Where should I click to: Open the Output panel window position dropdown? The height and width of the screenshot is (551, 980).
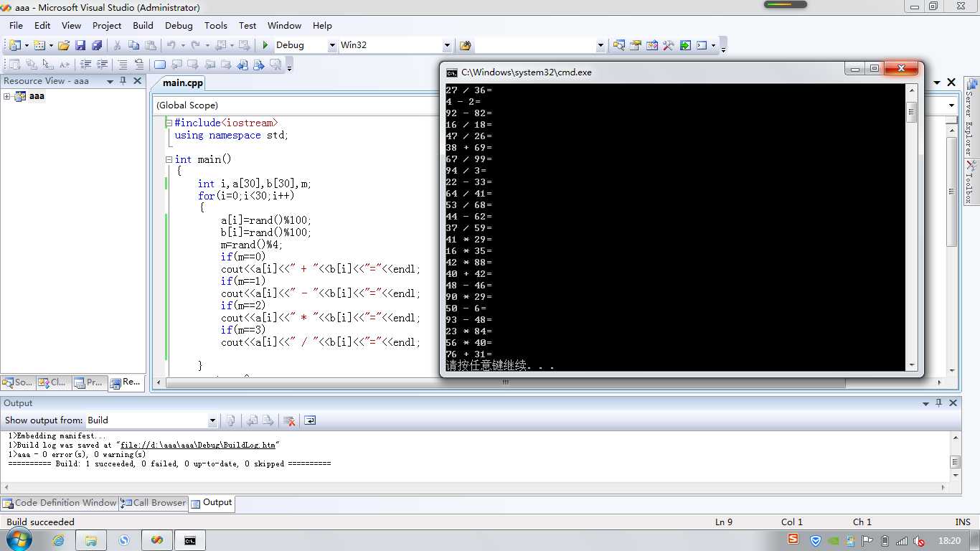(925, 403)
